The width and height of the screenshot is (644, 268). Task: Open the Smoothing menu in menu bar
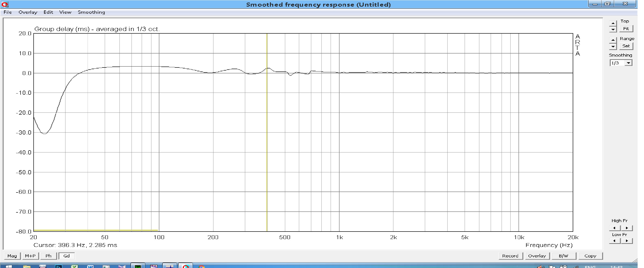coord(91,12)
